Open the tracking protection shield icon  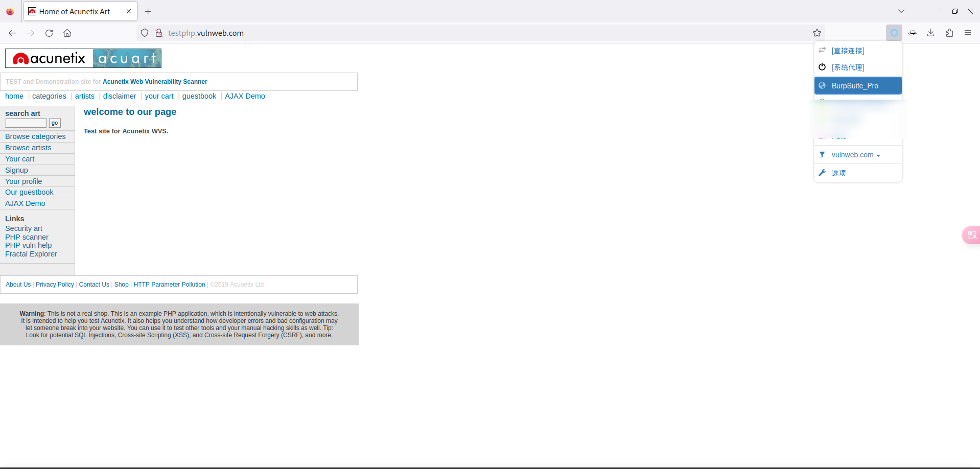(x=145, y=33)
